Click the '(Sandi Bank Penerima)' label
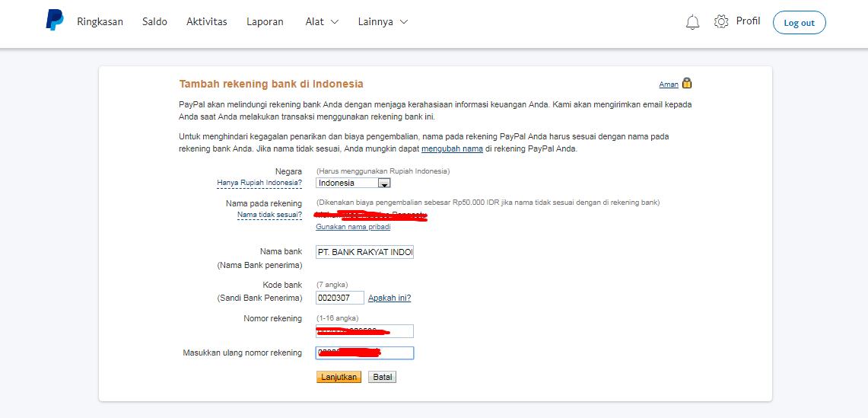Image resolution: width=868 pixels, height=418 pixels. point(259,298)
